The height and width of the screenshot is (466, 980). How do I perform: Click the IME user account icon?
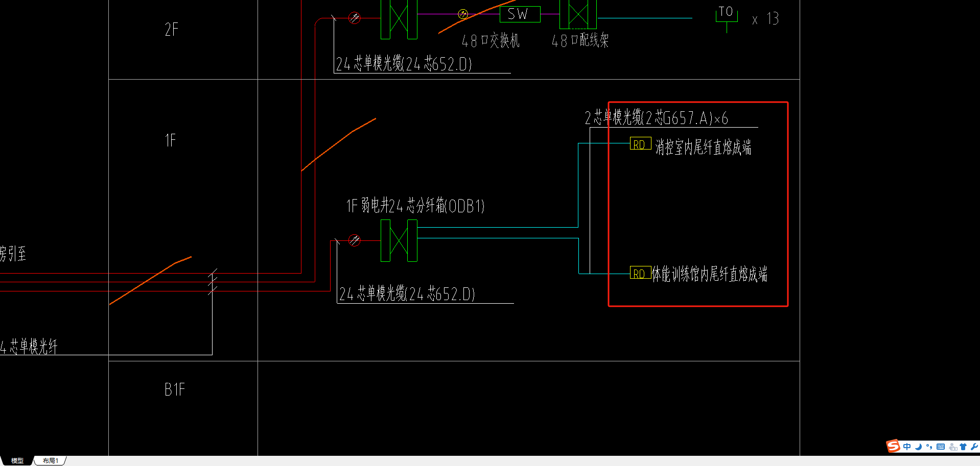click(x=953, y=447)
